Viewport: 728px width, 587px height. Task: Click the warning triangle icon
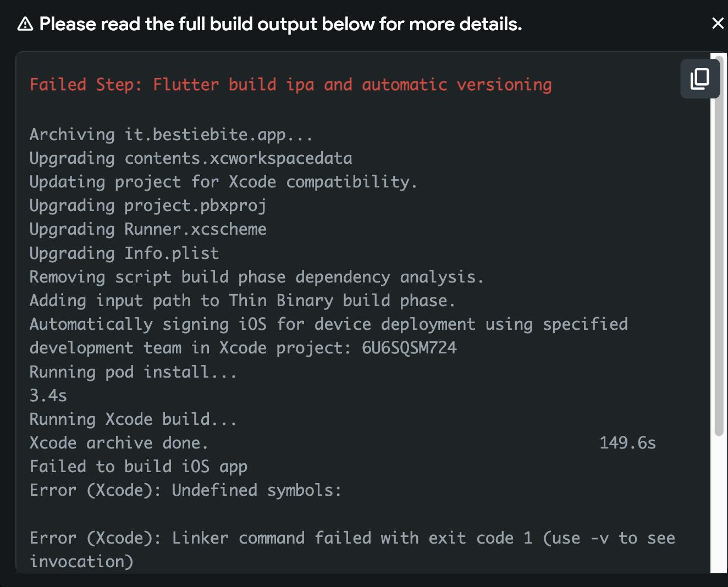pyautogui.click(x=25, y=24)
